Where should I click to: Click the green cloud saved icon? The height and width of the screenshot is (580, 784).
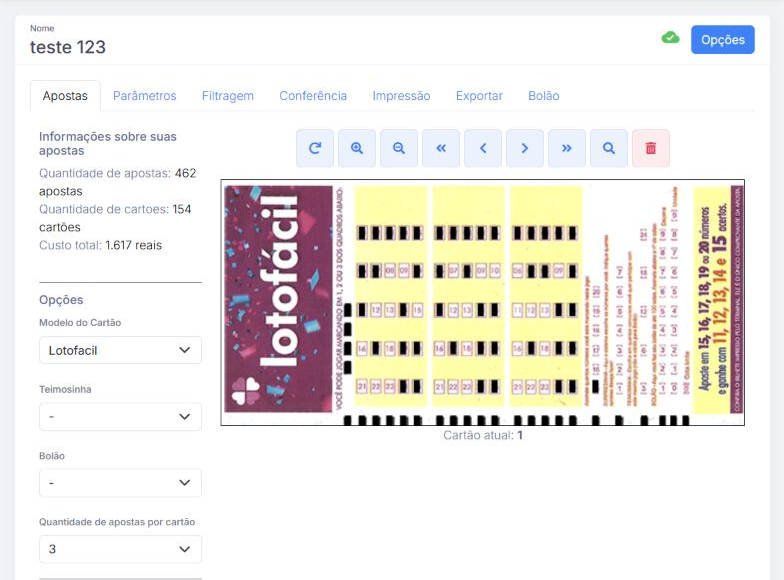(670, 38)
